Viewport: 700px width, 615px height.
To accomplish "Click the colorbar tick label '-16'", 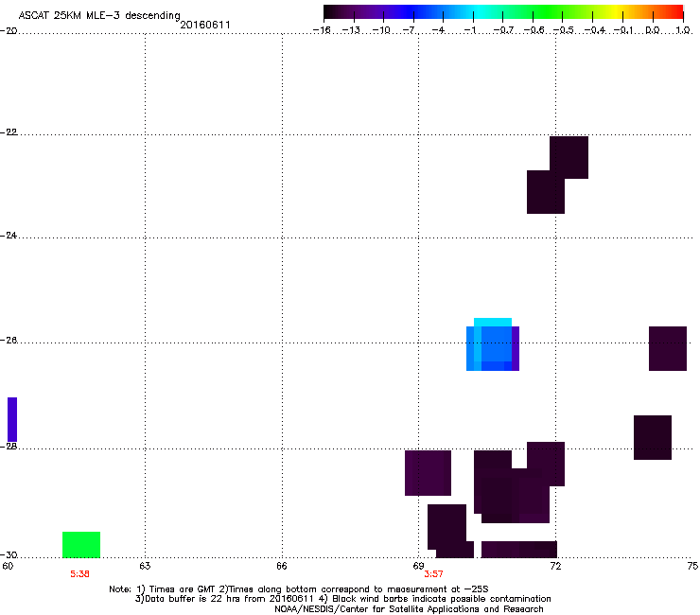I will point(322,30).
